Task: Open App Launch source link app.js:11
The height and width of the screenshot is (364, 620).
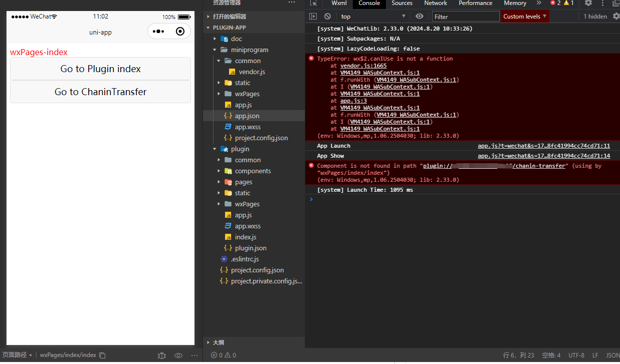Action: point(544,146)
